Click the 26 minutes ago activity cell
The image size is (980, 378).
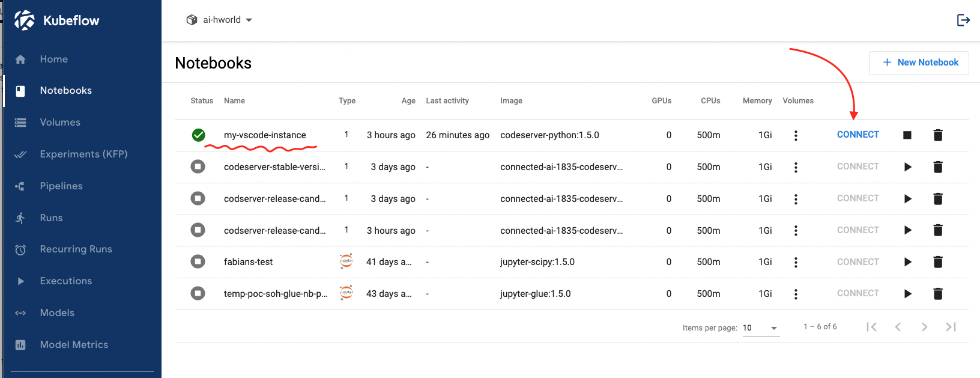point(458,135)
